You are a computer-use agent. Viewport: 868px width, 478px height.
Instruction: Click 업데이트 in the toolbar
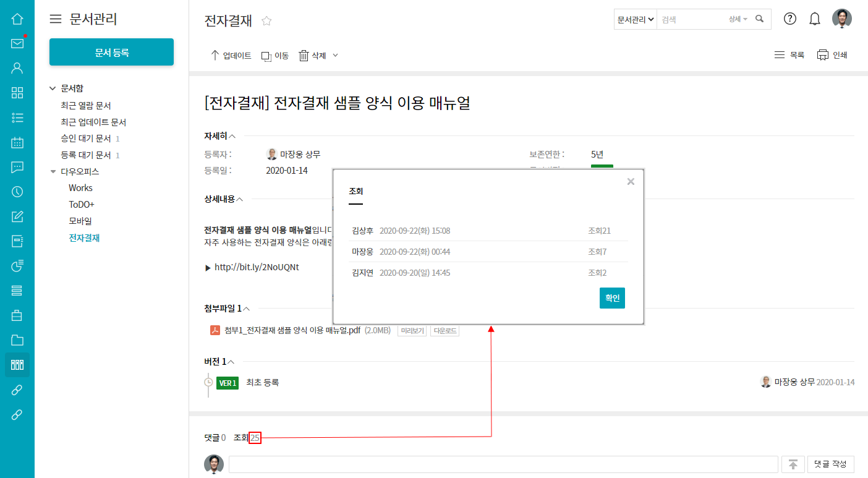pyautogui.click(x=231, y=56)
